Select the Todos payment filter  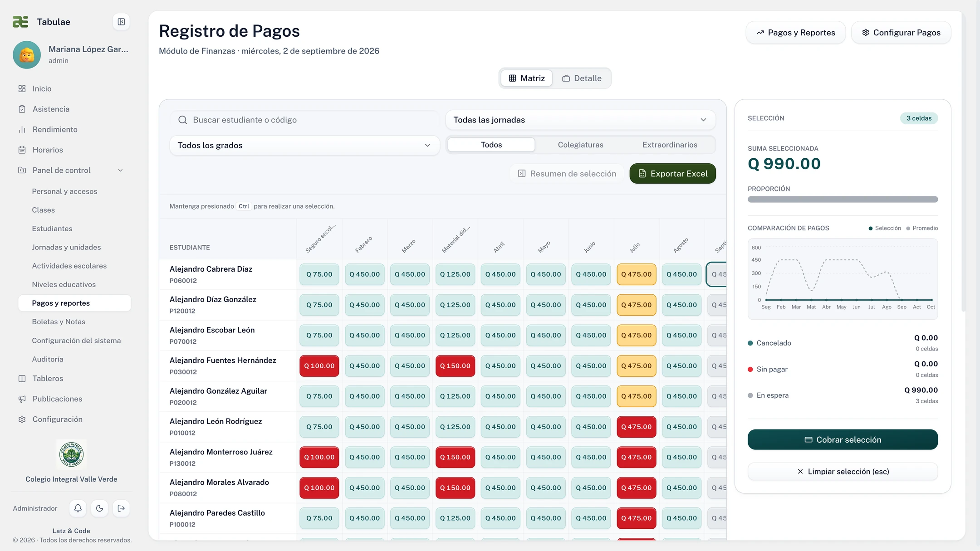(x=491, y=145)
